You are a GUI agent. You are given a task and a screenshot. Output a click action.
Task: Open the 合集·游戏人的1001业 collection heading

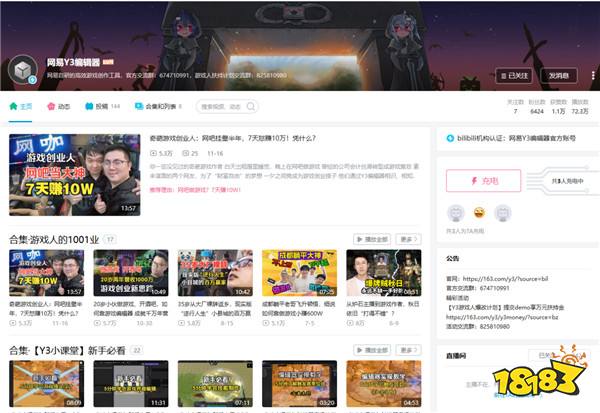(54, 240)
